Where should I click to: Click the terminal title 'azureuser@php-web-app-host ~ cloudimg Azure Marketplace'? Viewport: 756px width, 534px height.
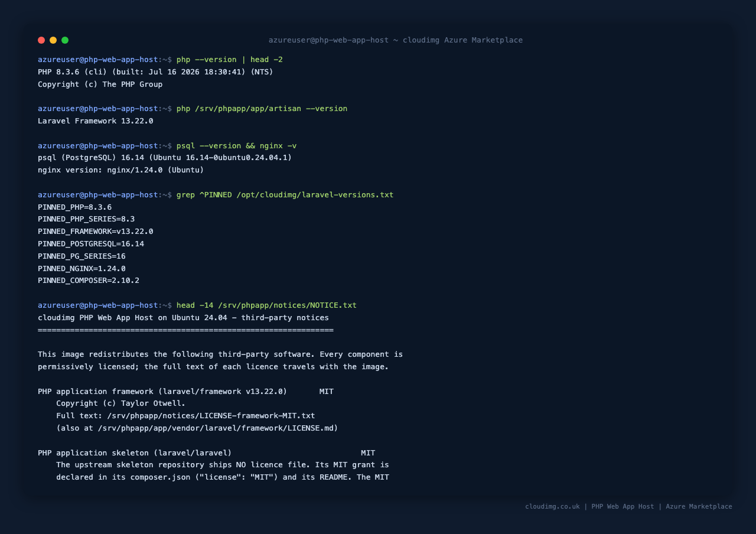(x=396, y=40)
